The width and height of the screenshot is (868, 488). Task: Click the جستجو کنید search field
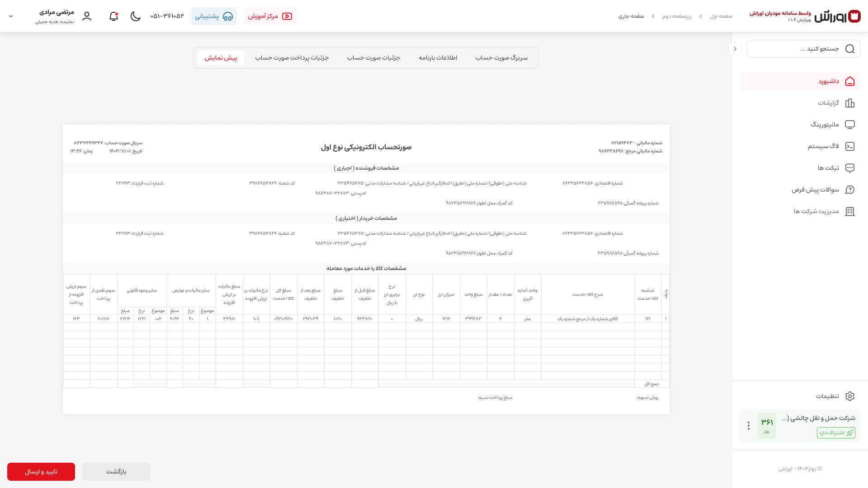(804, 49)
